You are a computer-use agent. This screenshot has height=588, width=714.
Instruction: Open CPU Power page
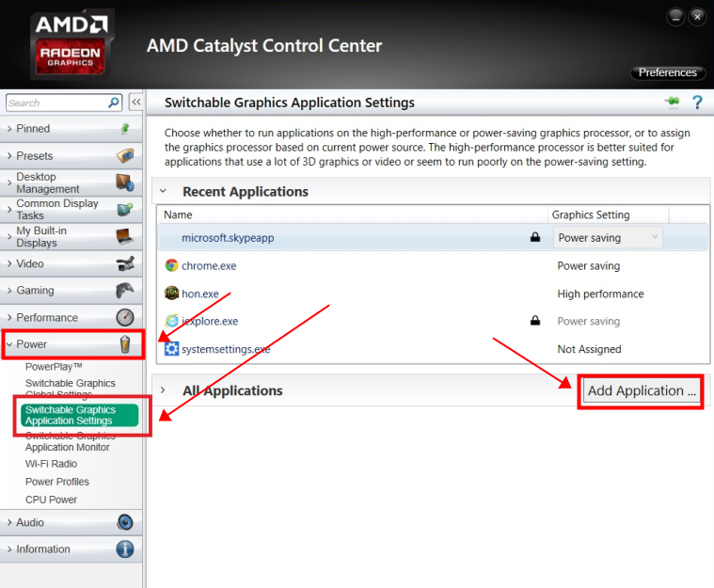pos(51,500)
